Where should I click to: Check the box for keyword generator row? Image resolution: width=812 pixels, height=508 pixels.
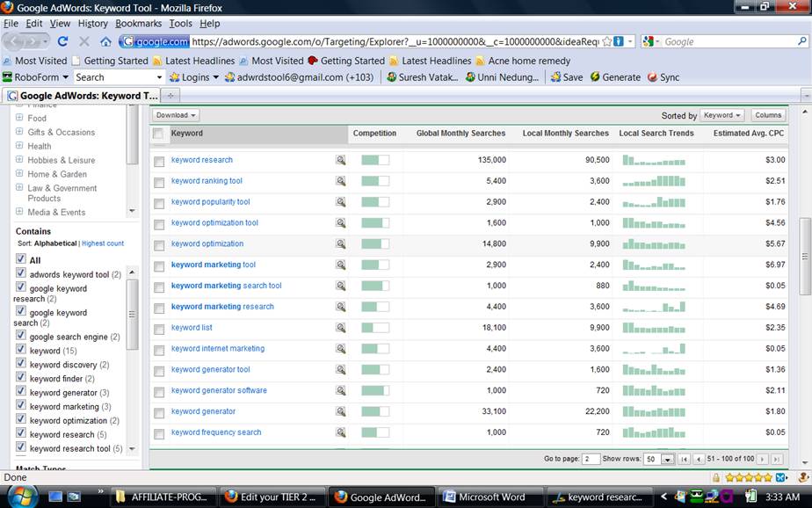pyautogui.click(x=159, y=413)
